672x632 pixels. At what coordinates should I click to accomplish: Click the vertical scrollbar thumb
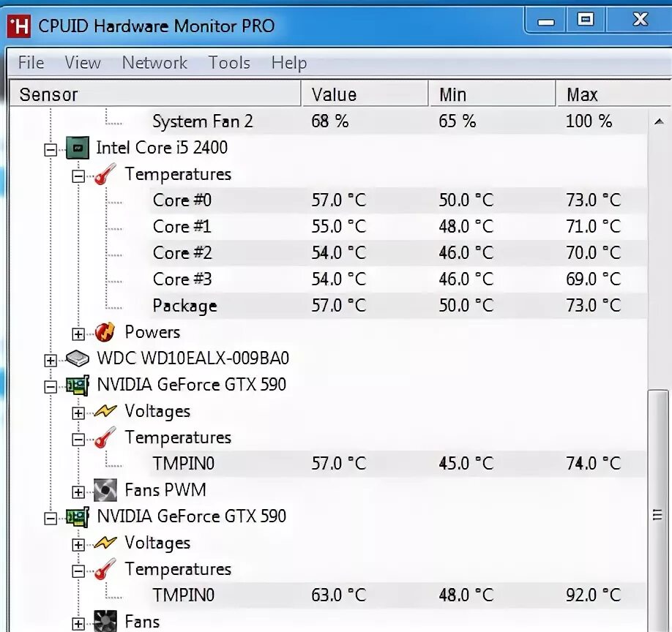658,511
